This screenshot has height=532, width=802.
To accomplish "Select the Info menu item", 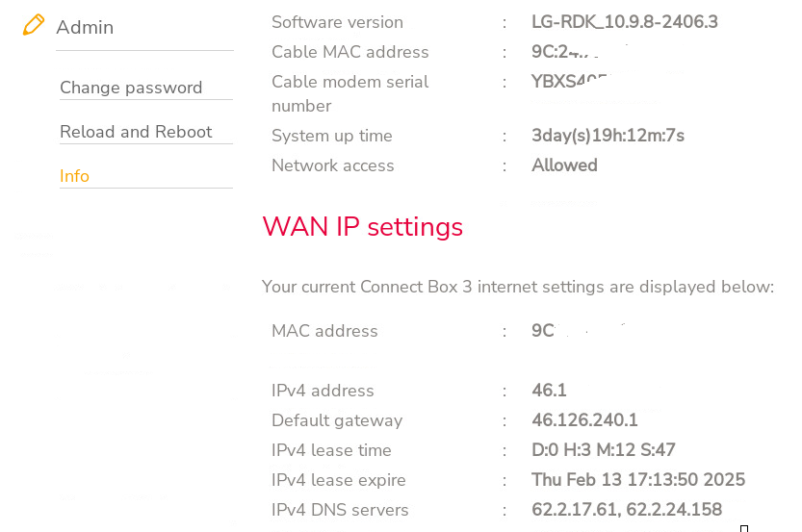I will pyautogui.click(x=74, y=176).
